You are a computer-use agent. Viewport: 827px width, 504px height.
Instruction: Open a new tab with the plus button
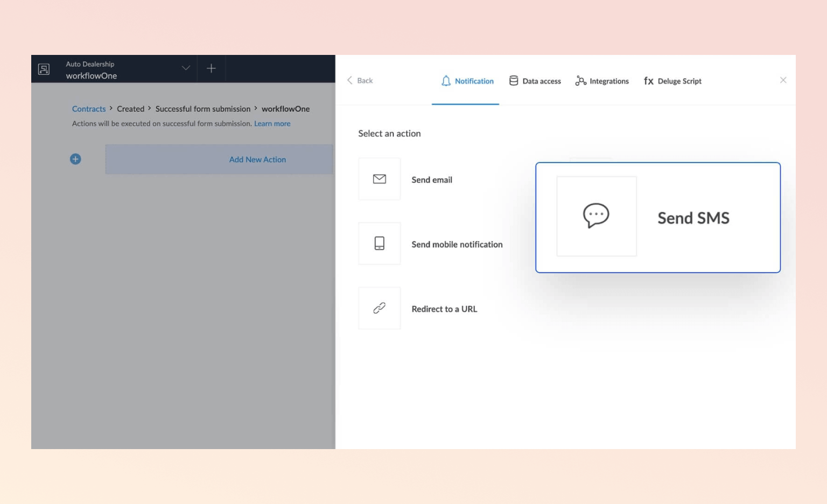[211, 68]
